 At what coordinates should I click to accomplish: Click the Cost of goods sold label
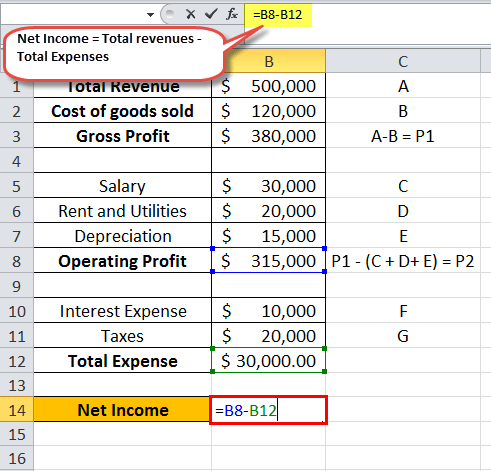(x=122, y=111)
